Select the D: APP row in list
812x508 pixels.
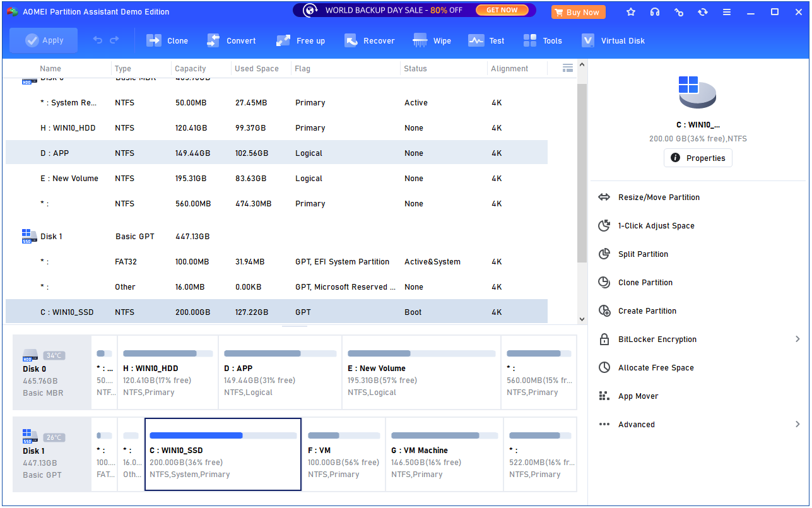pos(276,153)
